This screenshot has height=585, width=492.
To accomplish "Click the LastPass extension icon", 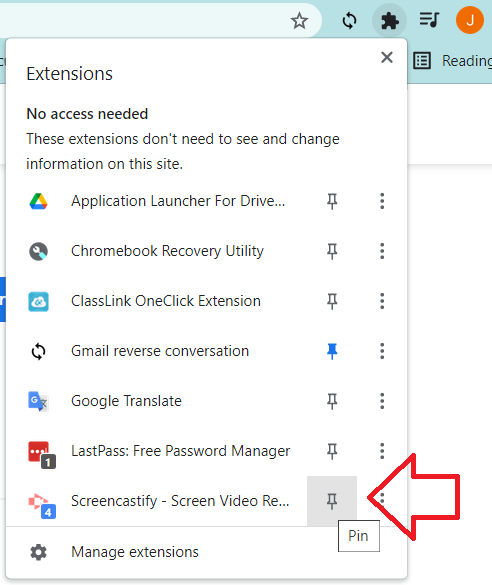I will pyautogui.click(x=41, y=454).
